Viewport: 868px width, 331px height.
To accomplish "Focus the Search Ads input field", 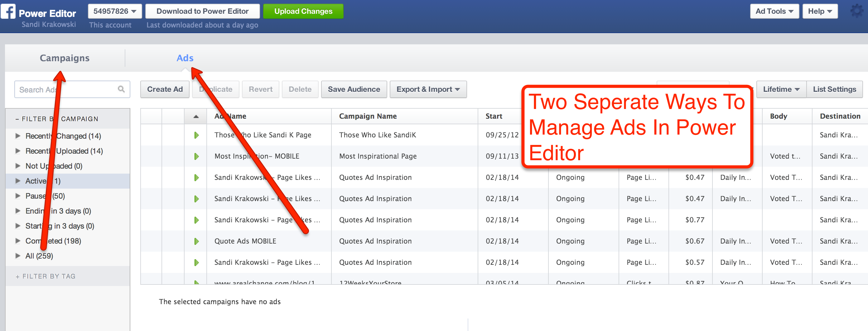I will tap(66, 89).
